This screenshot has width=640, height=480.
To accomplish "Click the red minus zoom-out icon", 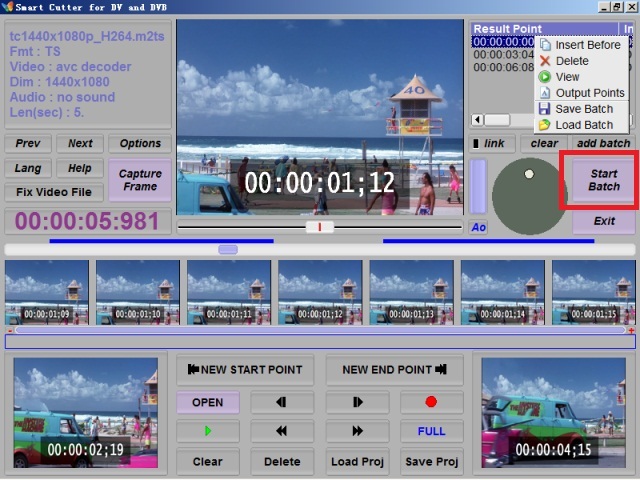I will tap(10, 330).
